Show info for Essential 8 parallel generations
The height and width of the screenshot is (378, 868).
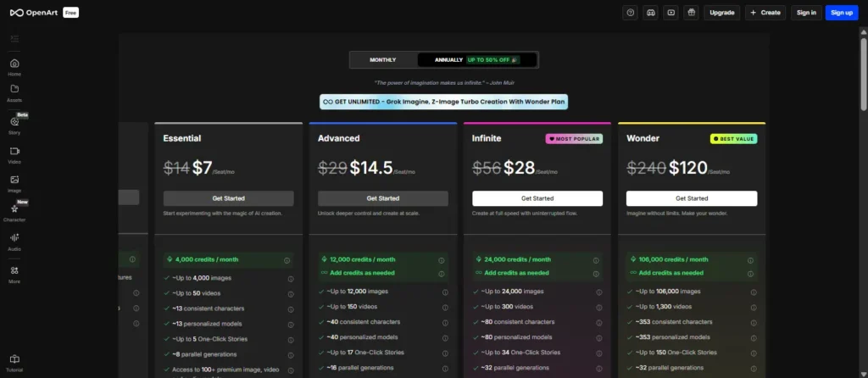pos(291,355)
